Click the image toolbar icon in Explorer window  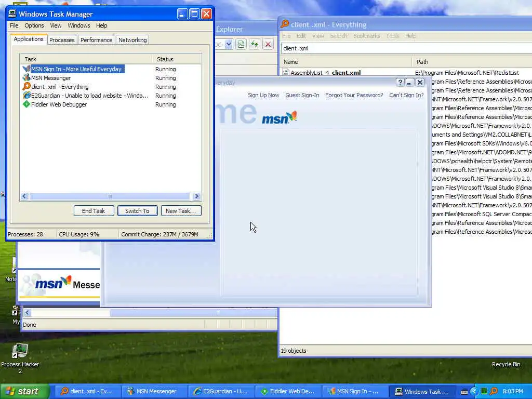point(241,45)
